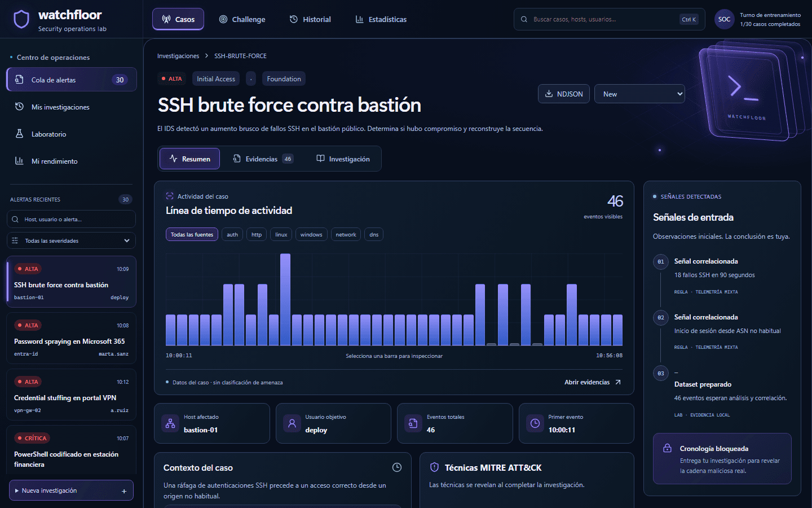Image resolution: width=812 pixels, height=508 pixels.
Task: Click the Host afectado server icon
Action: [170, 423]
